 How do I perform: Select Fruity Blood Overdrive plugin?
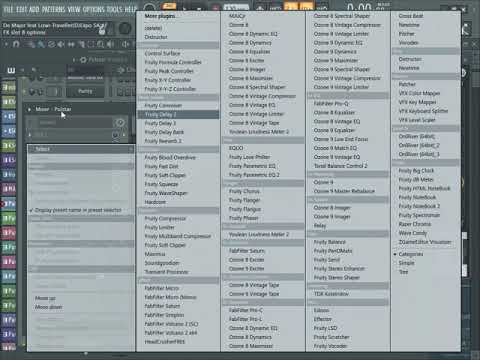coord(170,157)
